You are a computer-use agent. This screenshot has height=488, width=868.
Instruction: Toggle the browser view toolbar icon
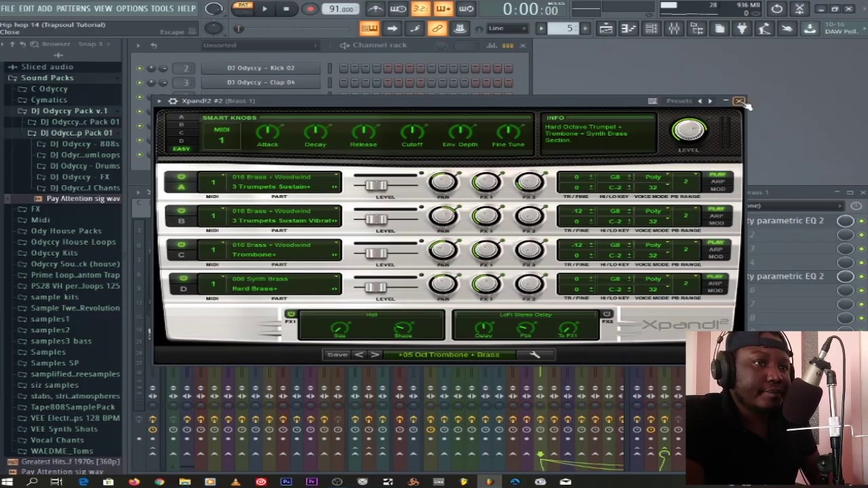(x=697, y=28)
